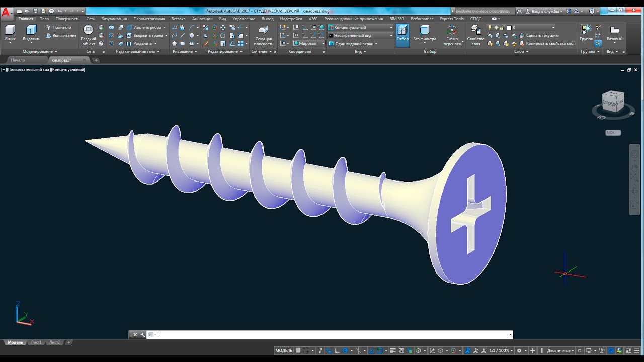644x362 pixels.
Task: Open the ViewCube to rotate the view
Action: point(613,101)
